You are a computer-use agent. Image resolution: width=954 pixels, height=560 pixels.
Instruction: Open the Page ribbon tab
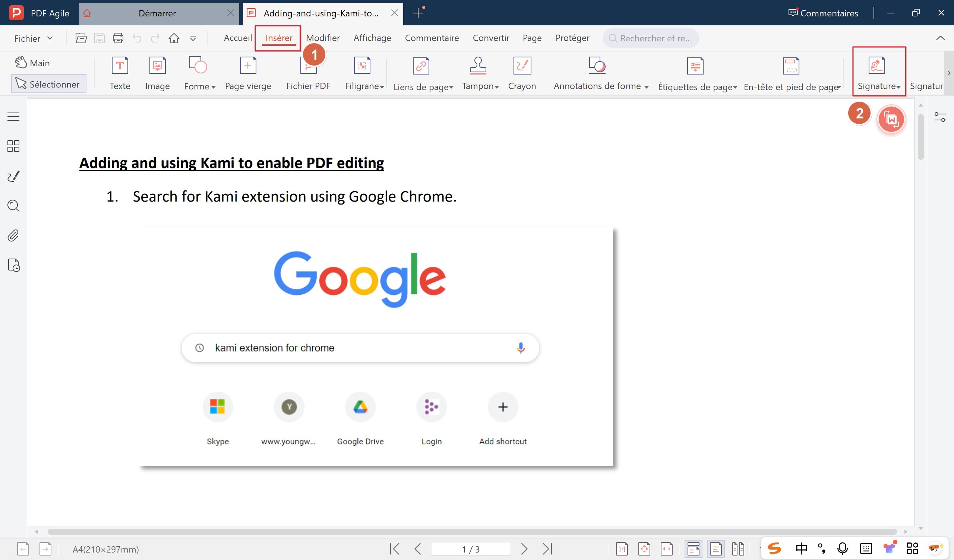532,38
